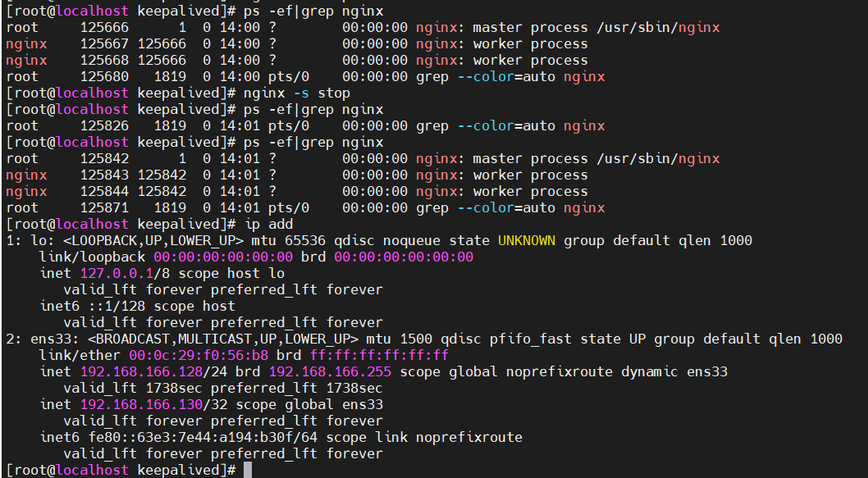Click the yellow UNKNOWN state text
The image size is (868, 478).
527,241
